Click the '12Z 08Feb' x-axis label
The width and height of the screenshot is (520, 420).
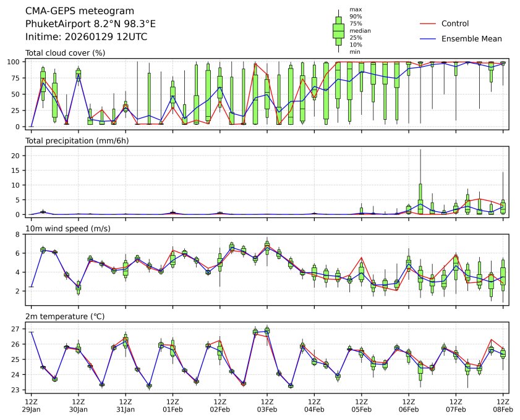point(503,405)
